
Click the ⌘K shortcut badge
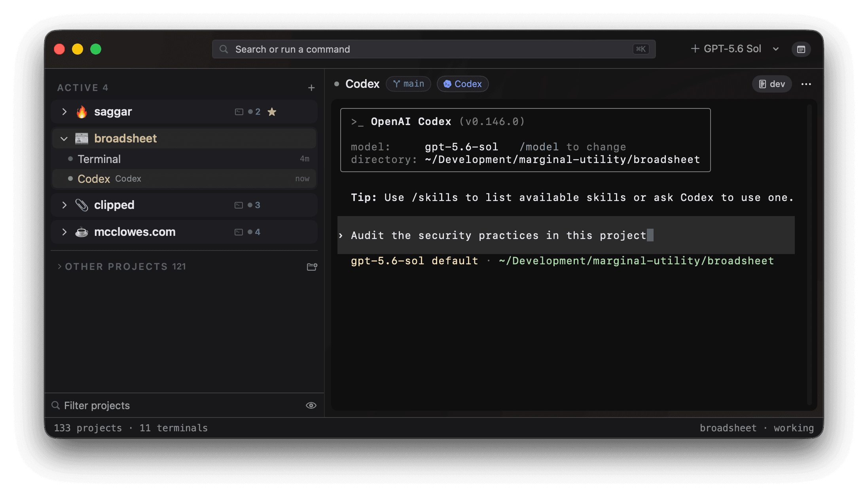[641, 49]
